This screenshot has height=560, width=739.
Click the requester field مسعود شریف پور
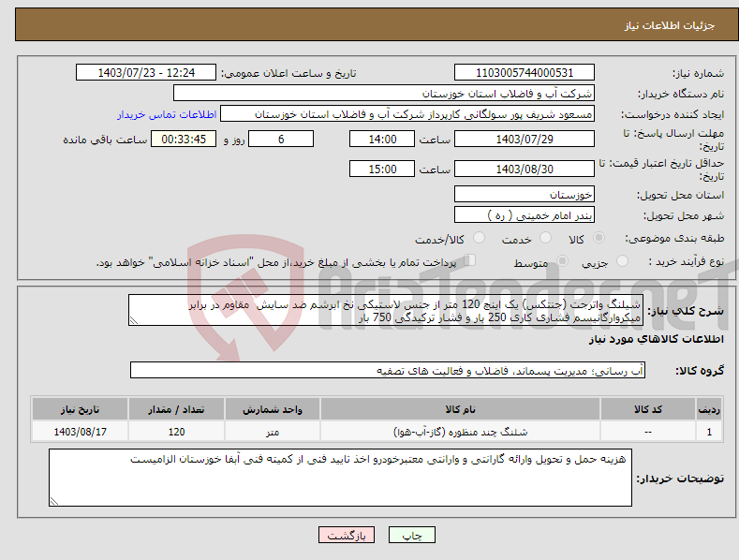click(x=407, y=114)
